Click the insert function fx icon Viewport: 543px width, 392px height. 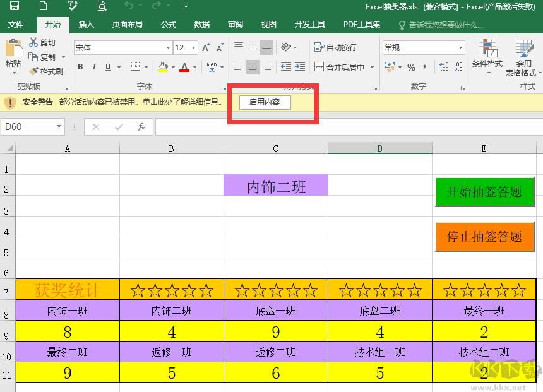[141, 127]
